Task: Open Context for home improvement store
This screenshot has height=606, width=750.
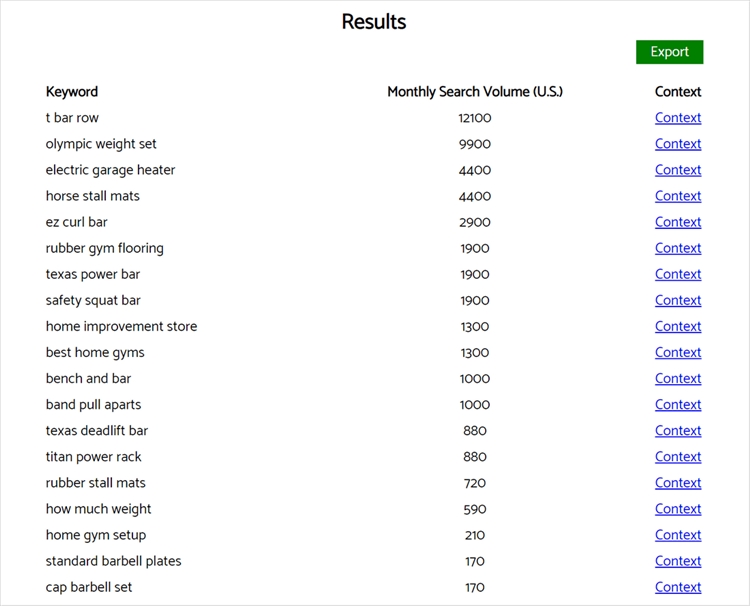Action: 678,326
